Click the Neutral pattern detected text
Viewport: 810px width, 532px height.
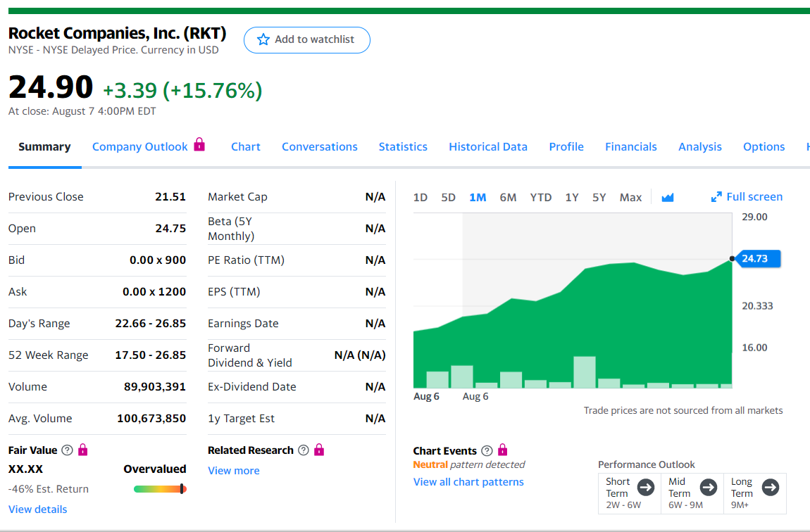[468, 464]
